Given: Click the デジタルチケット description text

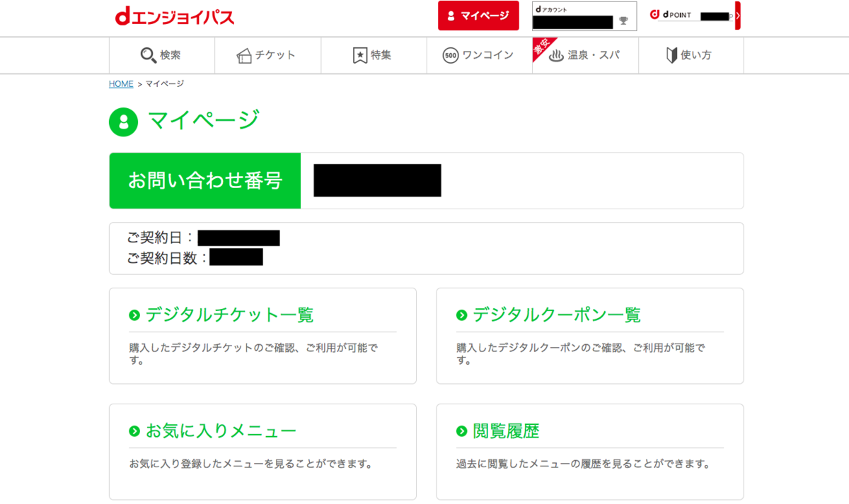Looking at the screenshot, I should click(x=253, y=354).
